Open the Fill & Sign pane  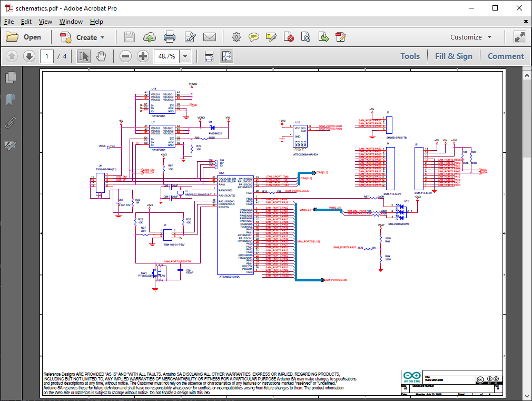(x=454, y=56)
